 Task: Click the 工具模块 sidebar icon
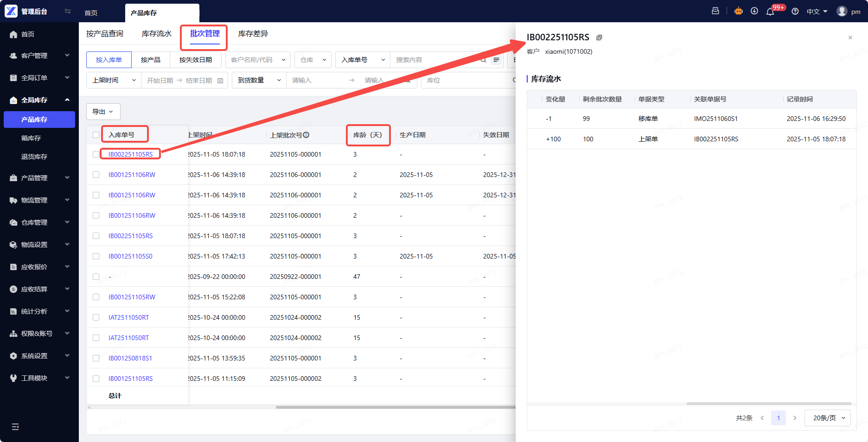(x=13, y=378)
